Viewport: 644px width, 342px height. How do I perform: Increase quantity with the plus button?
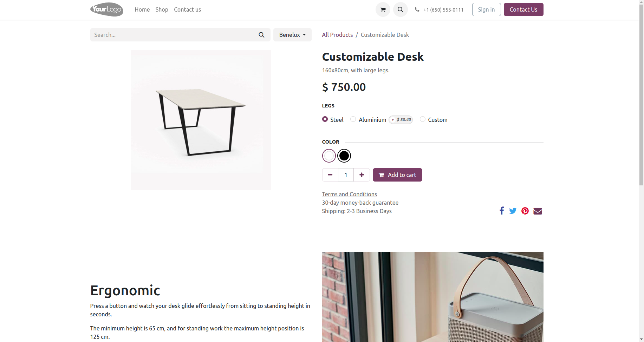point(362,175)
